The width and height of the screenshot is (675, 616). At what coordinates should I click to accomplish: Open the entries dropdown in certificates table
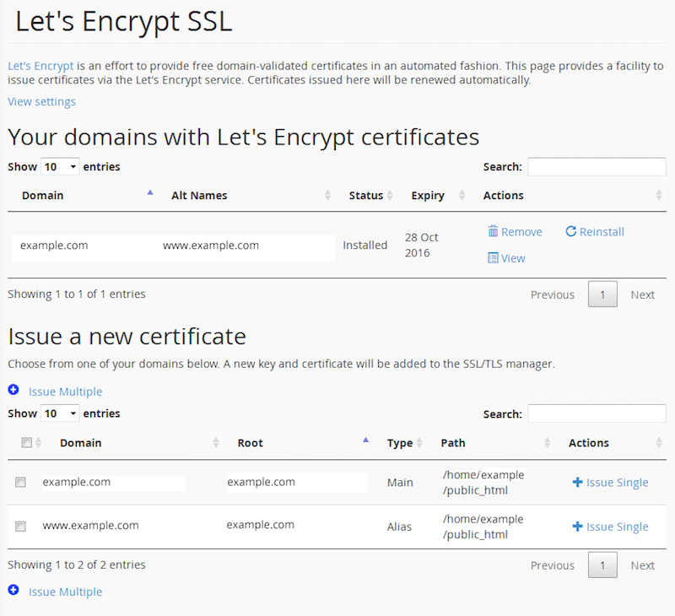coord(60,167)
